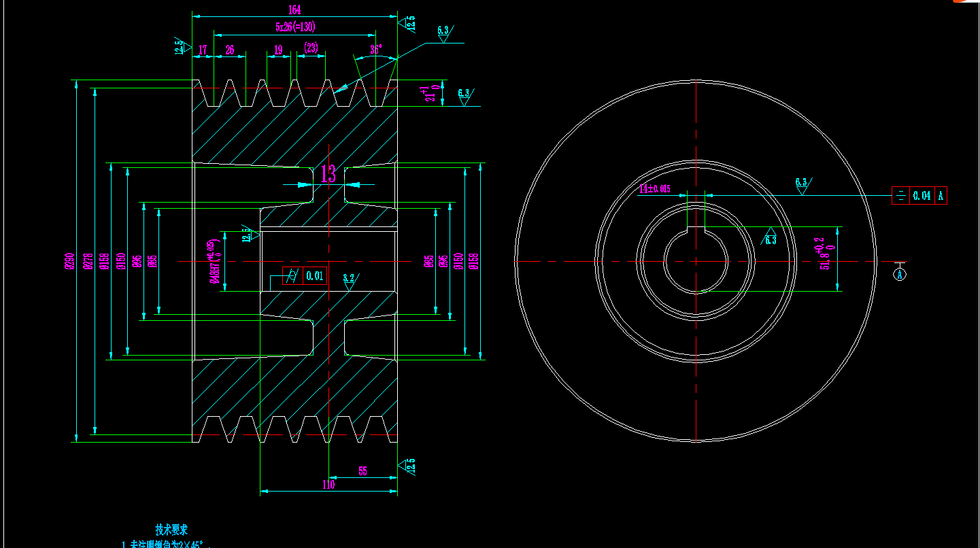Select the 12.5 roughness symbol at the bore edge
The image size is (980, 548).
[250, 235]
